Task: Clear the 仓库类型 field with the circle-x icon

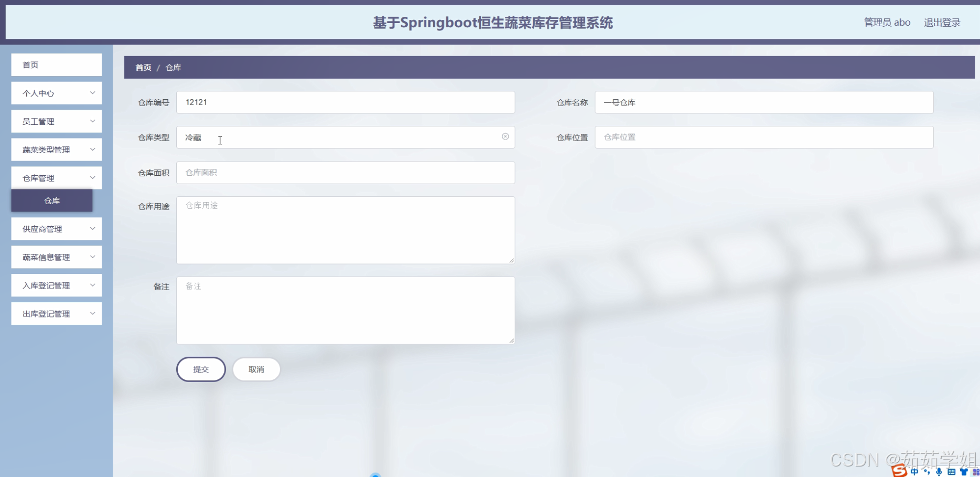Action: (x=505, y=136)
